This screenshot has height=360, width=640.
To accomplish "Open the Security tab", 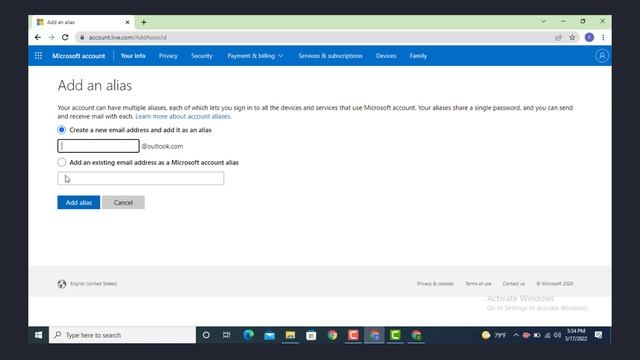I will [x=202, y=56].
